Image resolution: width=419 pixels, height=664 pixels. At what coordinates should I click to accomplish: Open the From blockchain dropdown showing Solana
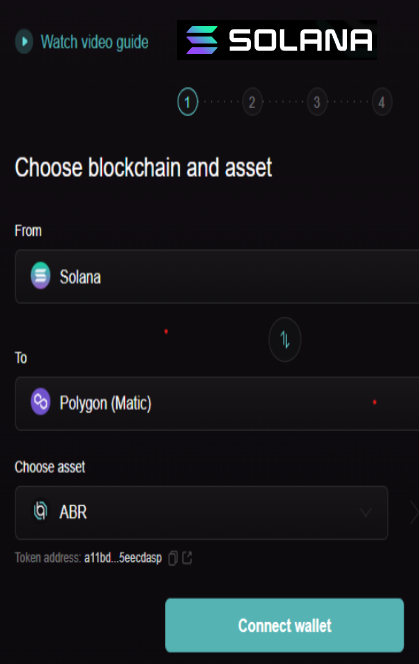[x=217, y=277]
